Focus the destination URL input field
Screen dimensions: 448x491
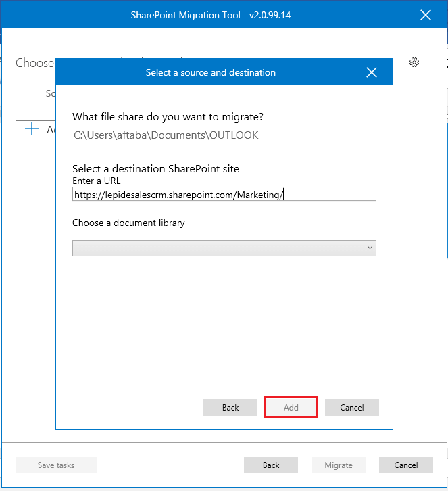click(224, 194)
